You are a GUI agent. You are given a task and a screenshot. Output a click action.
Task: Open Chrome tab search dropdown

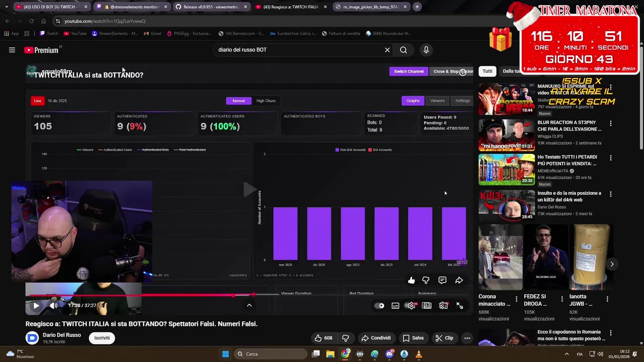[x=7, y=7]
